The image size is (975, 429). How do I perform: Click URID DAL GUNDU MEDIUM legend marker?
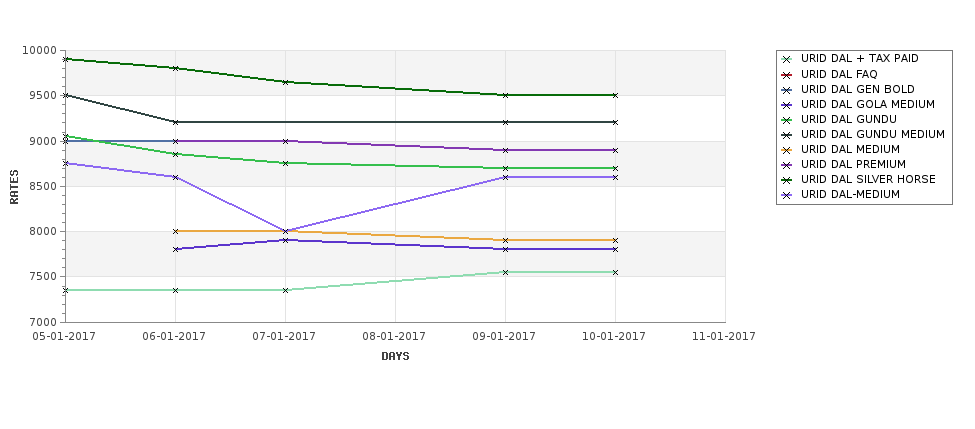(x=787, y=134)
